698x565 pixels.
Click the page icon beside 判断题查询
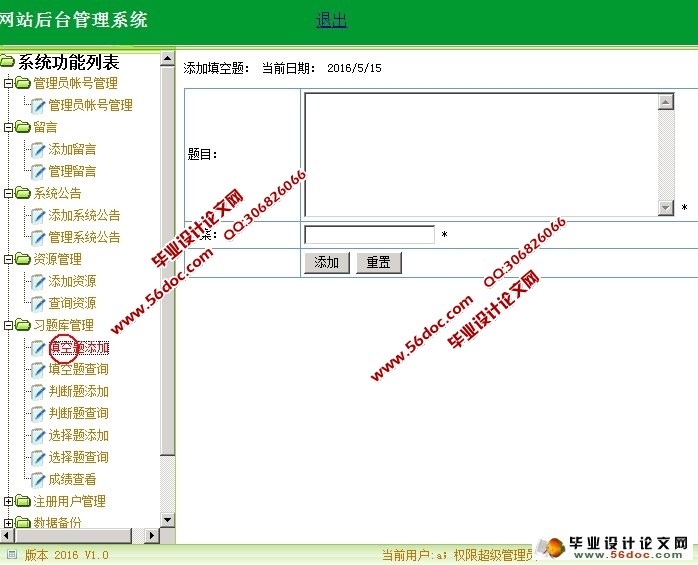pyautogui.click(x=38, y=413)
